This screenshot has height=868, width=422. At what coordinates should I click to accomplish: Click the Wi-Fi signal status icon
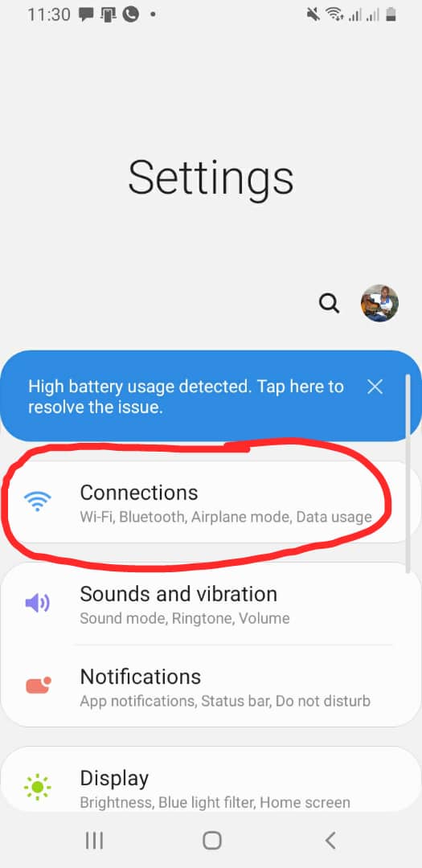(x=334, y=14)
